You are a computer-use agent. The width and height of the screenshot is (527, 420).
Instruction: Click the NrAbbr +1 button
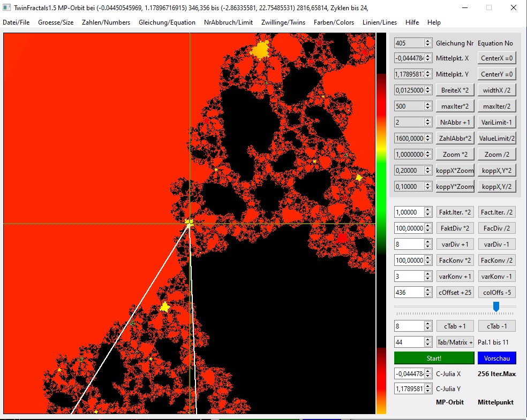(x=455, y=123)
